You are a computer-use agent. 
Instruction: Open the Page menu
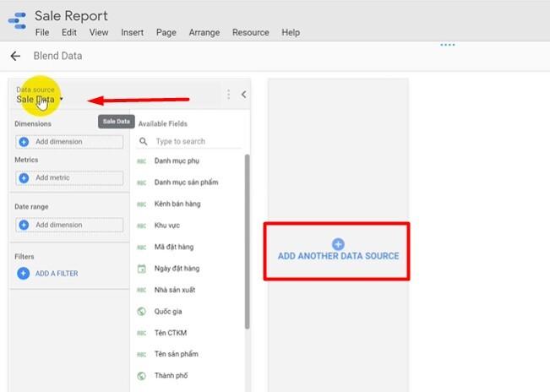(166, 32)
